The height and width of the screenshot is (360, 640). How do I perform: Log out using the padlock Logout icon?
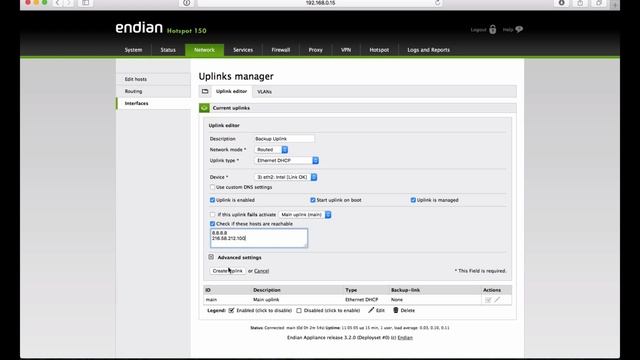493,29
